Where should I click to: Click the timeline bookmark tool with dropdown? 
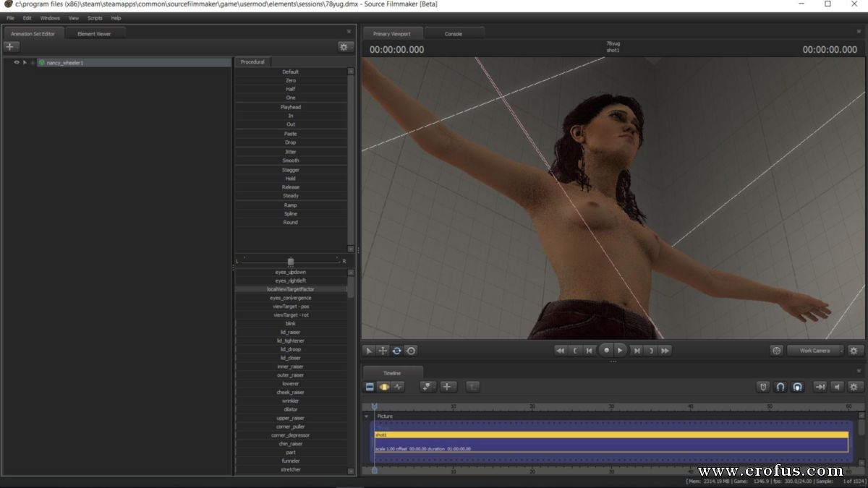(428, 387)
